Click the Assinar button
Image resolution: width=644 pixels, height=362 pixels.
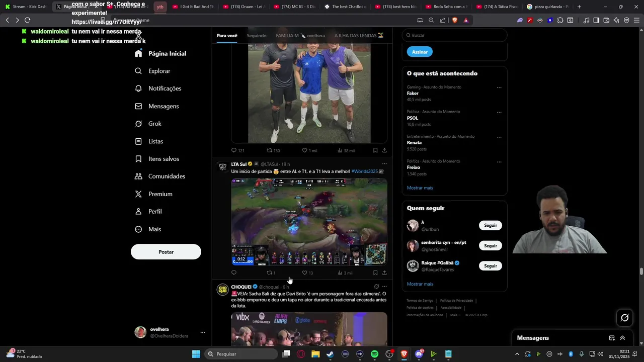(420, 52)
